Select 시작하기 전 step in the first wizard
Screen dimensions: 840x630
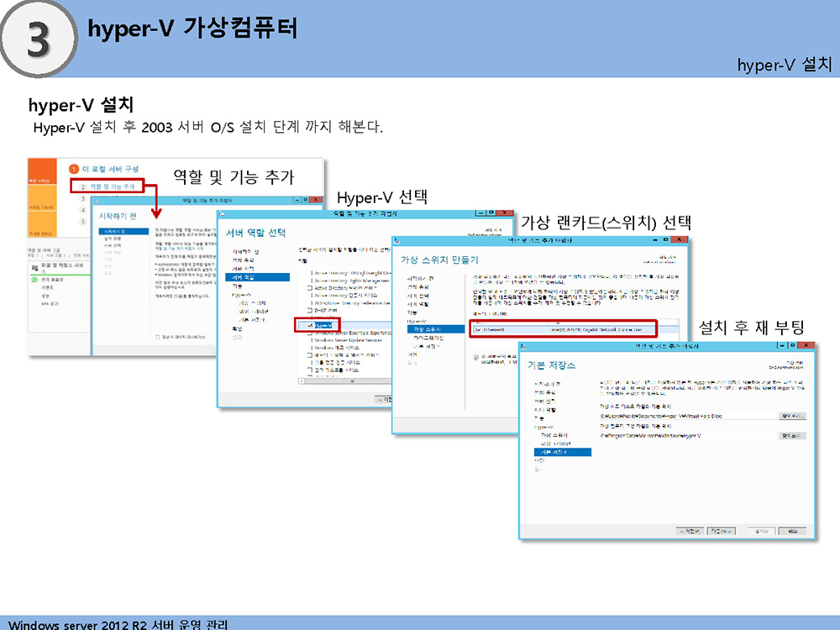(123, 231)
